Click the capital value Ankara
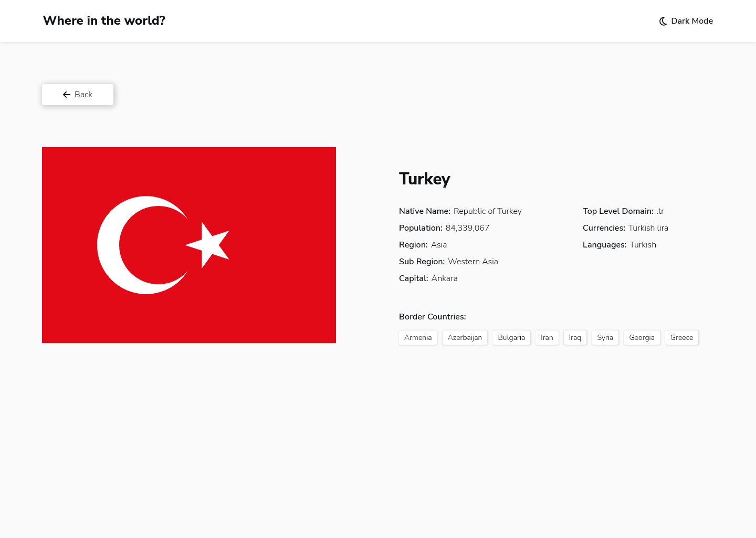 [x=444, y=278]
